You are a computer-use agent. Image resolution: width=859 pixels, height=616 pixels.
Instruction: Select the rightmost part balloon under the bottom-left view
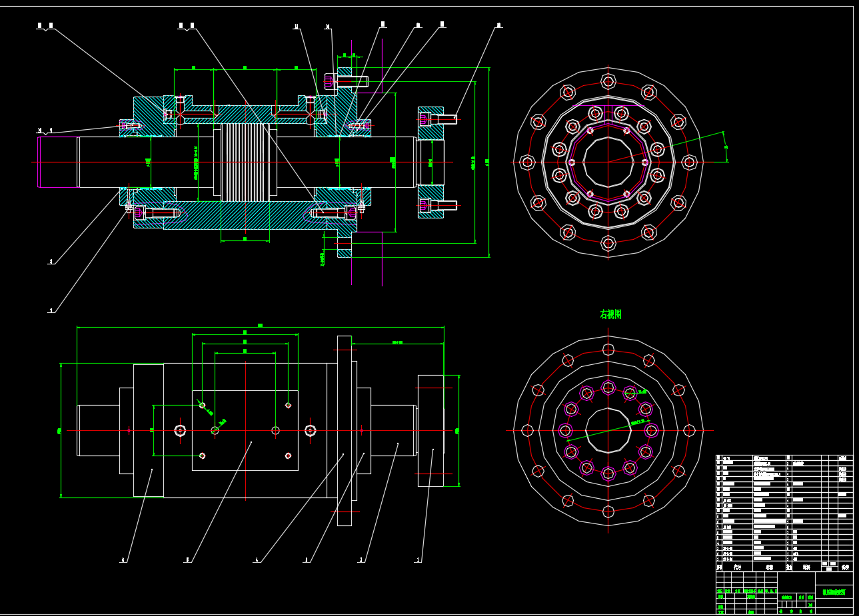pos(419,561)
